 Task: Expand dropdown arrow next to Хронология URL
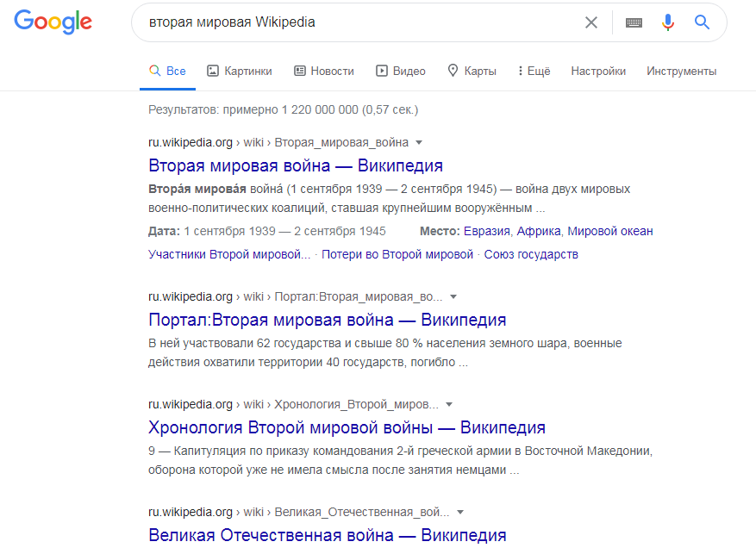[x=449, y=404]
